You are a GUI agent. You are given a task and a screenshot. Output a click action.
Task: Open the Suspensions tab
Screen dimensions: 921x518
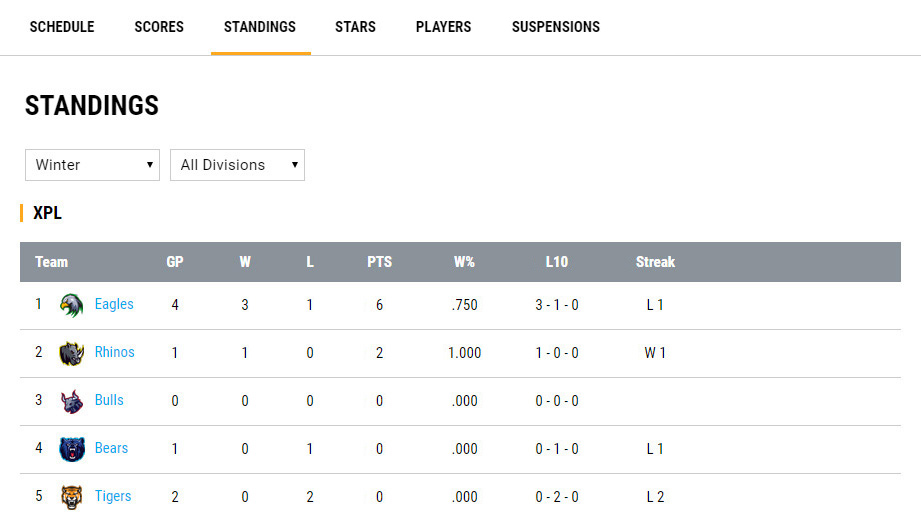point(556,27)
